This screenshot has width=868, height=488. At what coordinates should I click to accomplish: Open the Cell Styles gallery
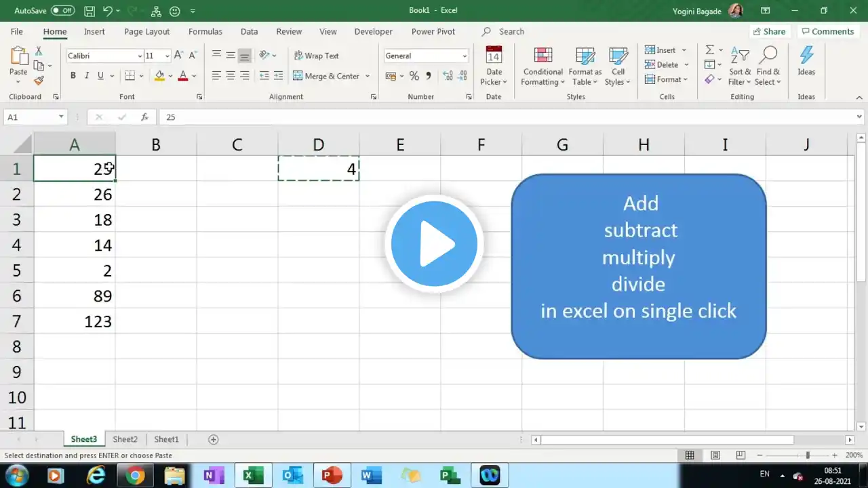pos(618,66)
